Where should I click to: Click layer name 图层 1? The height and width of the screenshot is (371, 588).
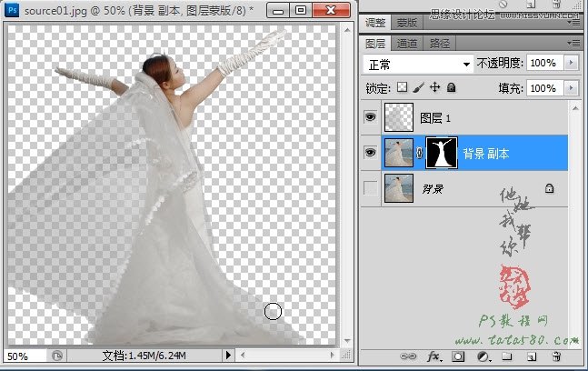tap(435, 118)
